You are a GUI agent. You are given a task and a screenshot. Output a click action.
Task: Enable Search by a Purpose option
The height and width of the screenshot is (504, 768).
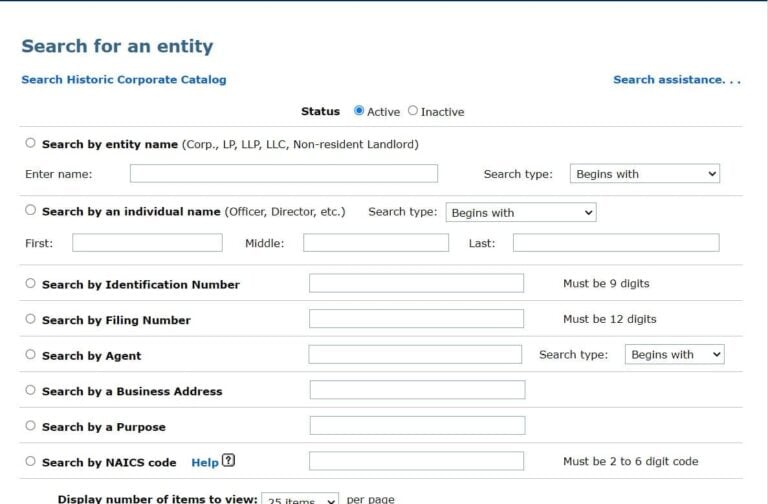30,426
